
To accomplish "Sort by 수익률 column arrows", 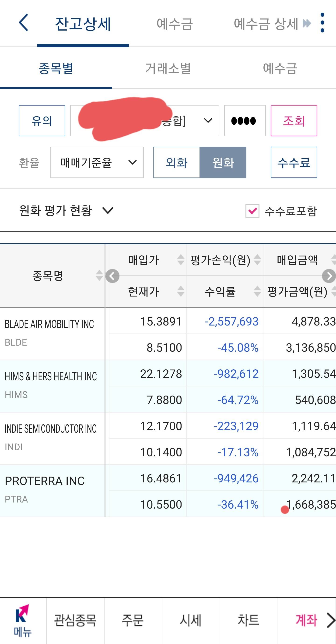I will (x=257, y=291).
